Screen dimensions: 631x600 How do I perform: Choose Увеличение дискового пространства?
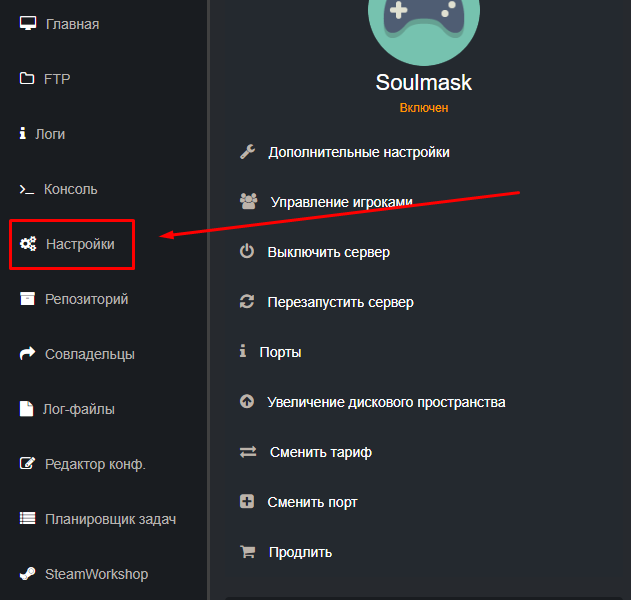[386, 402]
